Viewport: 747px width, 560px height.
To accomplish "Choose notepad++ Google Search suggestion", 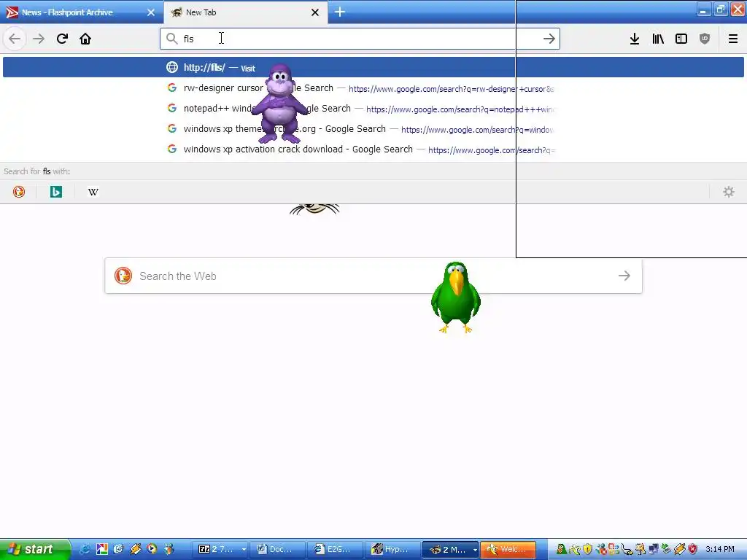I will (373, 109).
